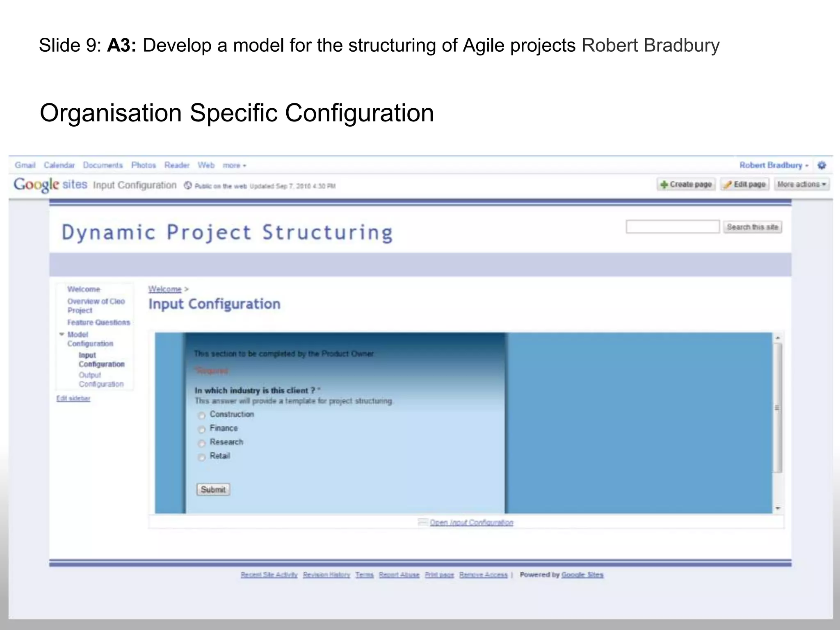
Task: Open Recent Site Activity footer link
Action: [269, 575]
